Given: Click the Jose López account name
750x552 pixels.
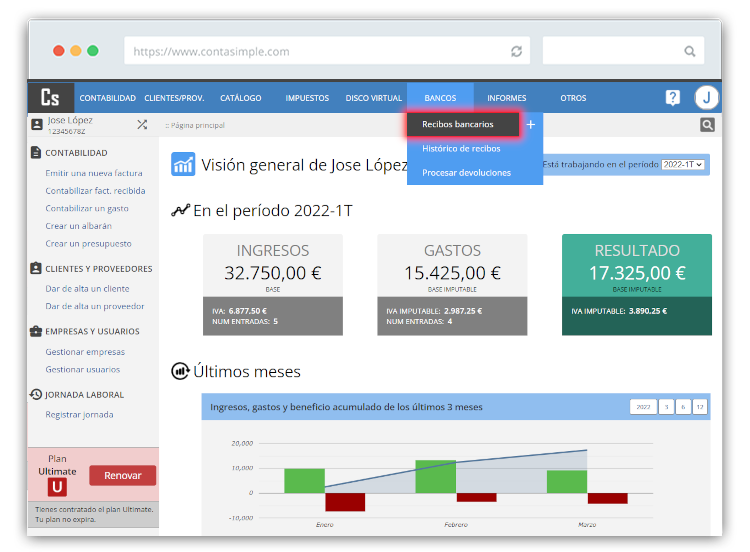Looking at the screenshot, I should coord(70,120).
